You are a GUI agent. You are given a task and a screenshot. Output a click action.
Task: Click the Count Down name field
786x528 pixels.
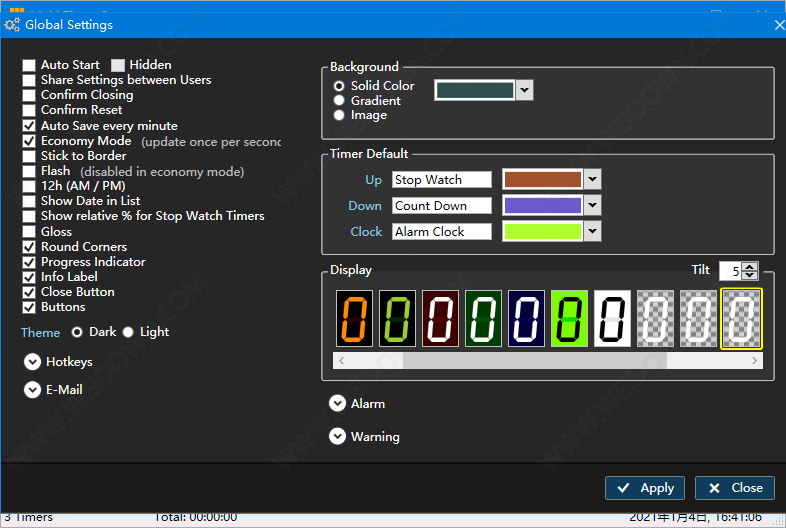pyautogui.click(x=442, y=206)
